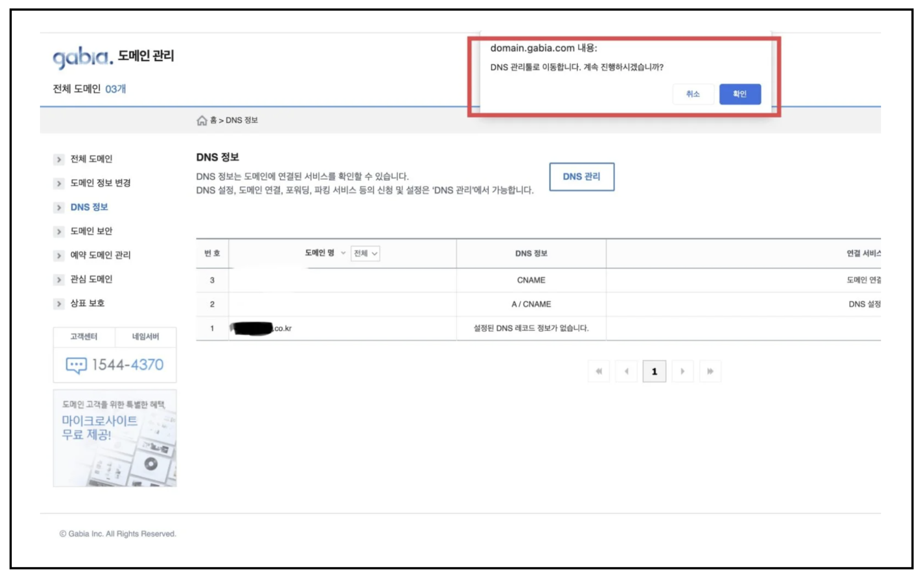The width and height of the screenshot is (924, 577).
Task: Switch to 네임서버 tab
Action: (145, 337)
